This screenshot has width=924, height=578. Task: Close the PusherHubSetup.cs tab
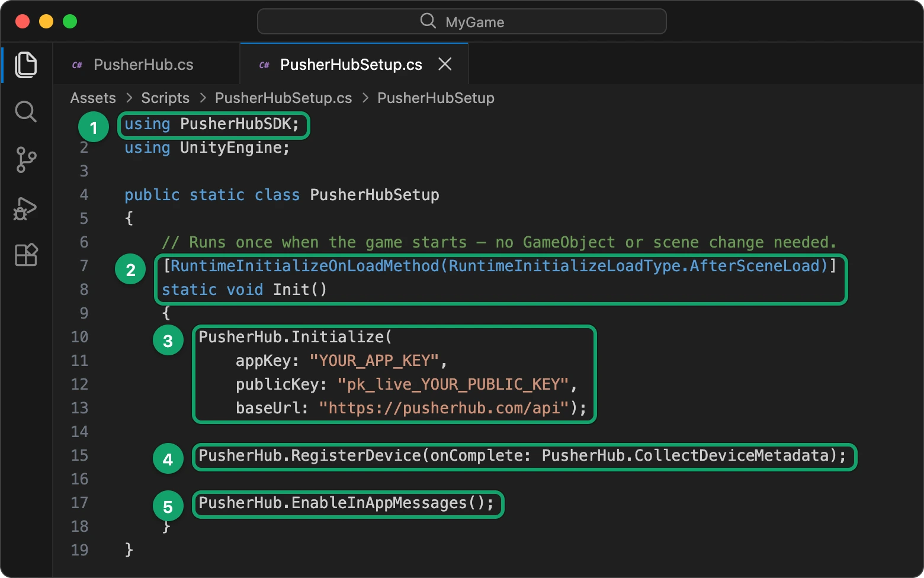445,64
